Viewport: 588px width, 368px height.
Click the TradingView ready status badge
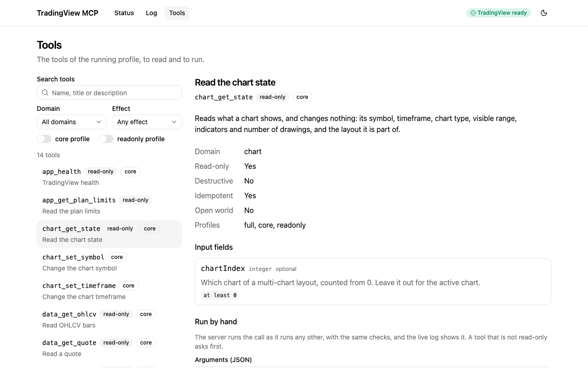(498, 13)
